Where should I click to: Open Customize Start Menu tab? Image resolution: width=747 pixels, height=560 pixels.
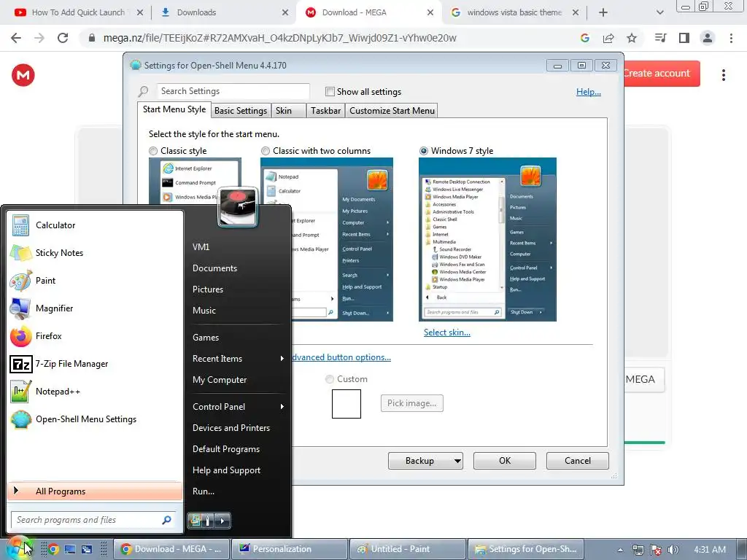click(x=392, y=111)
